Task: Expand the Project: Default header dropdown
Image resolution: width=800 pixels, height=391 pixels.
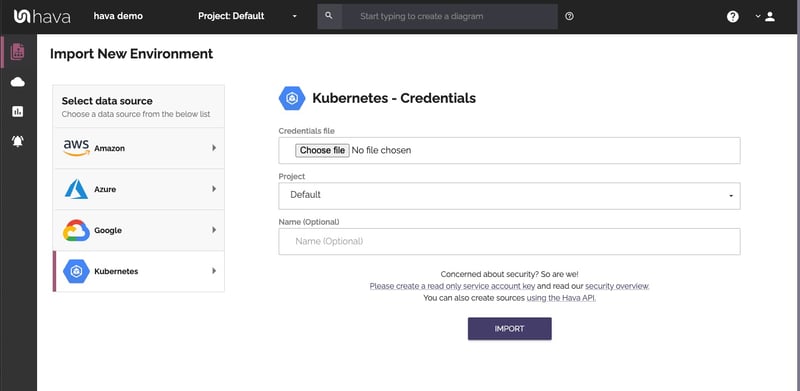Action: point(247,16)
